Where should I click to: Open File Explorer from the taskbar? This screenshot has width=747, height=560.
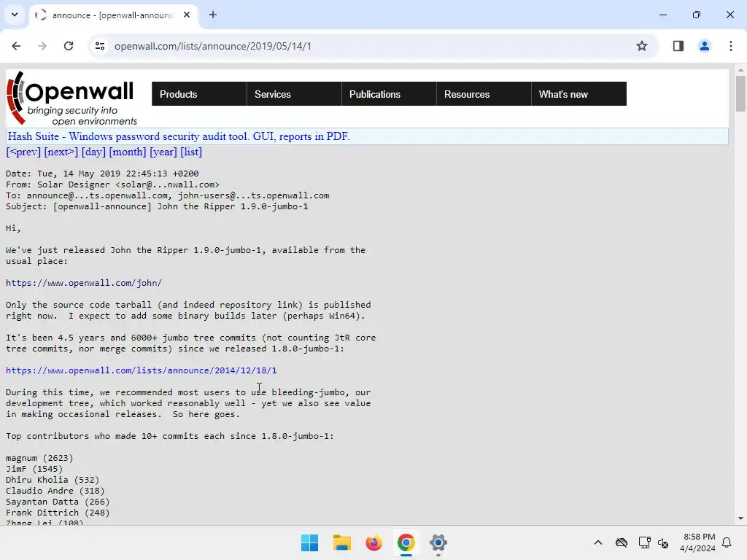click(341, 542)
